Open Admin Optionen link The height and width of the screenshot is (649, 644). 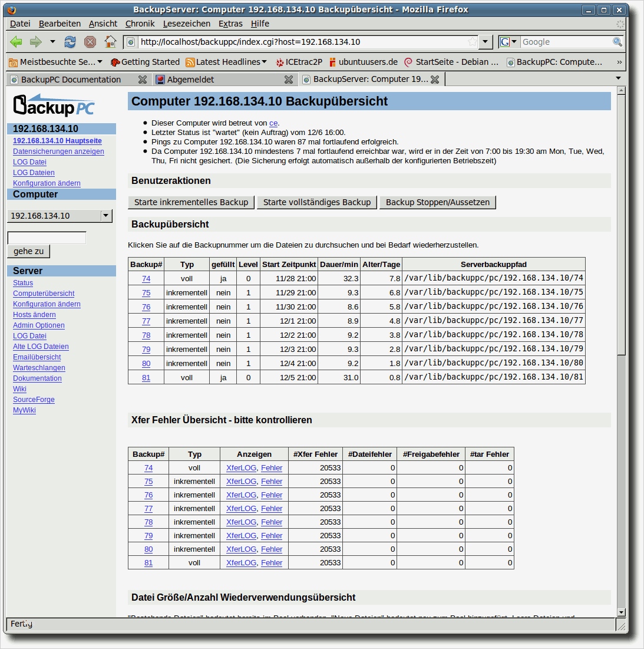tap(38, 325)
